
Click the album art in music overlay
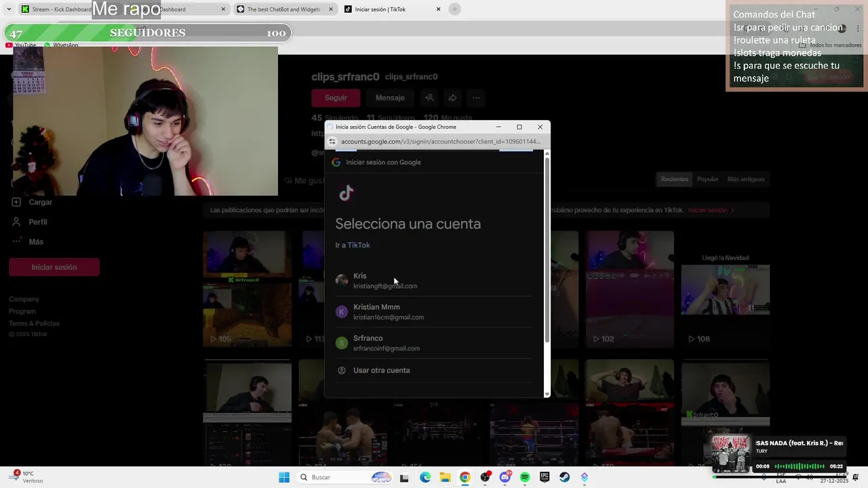732,453
